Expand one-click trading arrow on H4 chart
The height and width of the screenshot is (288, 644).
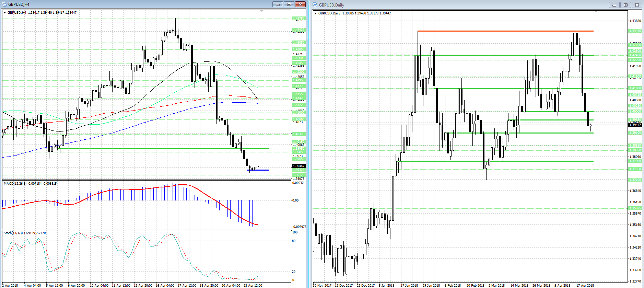(x=4, y=13)
